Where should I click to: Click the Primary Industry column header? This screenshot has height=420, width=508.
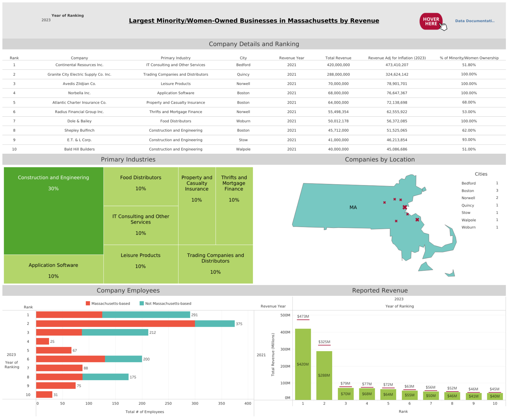pos(176,58)
